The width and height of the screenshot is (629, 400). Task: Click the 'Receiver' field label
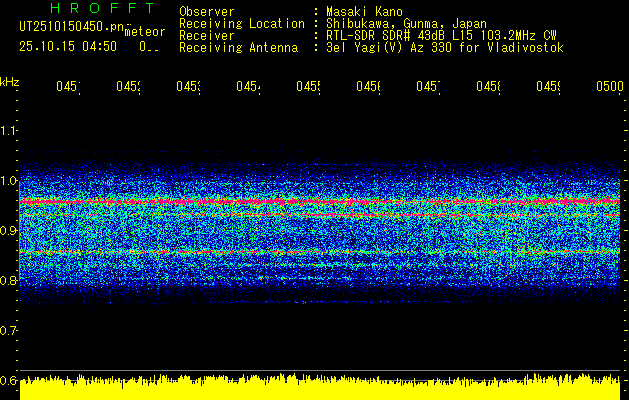[207, 36]
